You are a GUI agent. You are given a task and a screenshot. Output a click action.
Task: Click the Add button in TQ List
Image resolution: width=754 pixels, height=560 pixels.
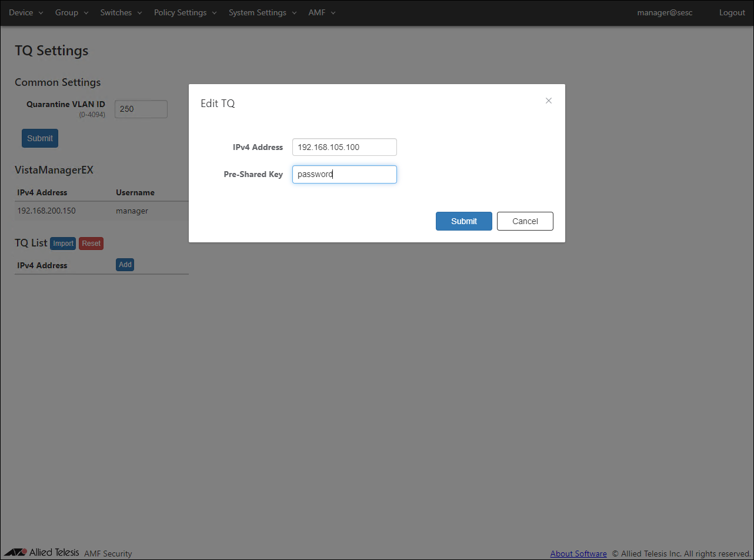click(125, 265)
